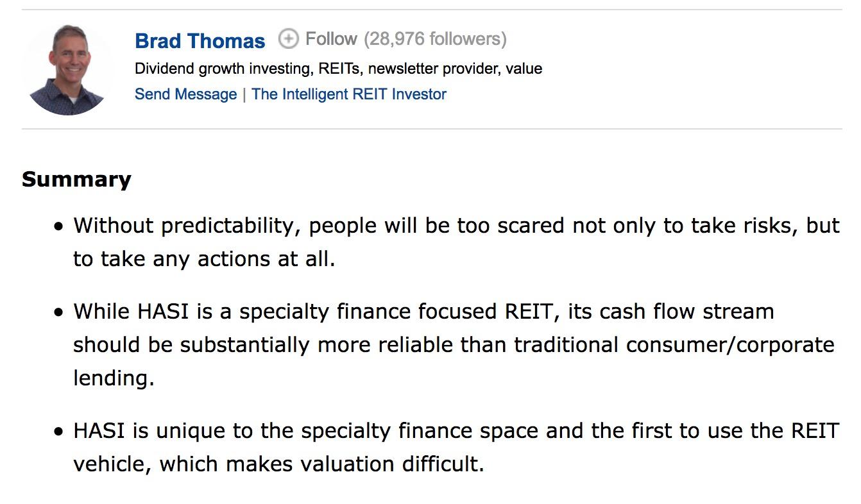Click the bullet dot before "HASI is unique"
Viewport: 861px width, 504px height.
59,431
